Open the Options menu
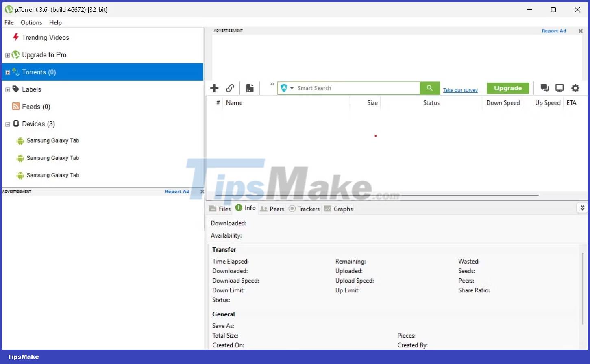 pos(31,22)
